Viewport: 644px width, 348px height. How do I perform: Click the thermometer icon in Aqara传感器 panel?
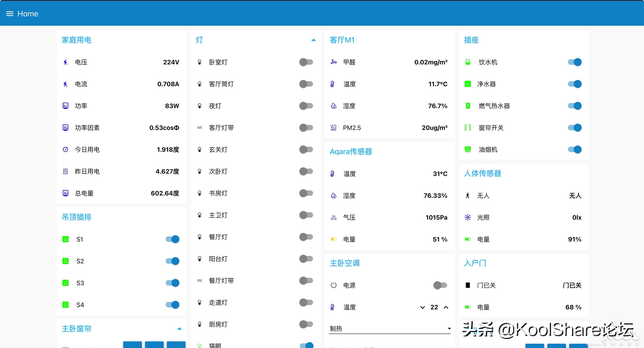tap(332, 173)
